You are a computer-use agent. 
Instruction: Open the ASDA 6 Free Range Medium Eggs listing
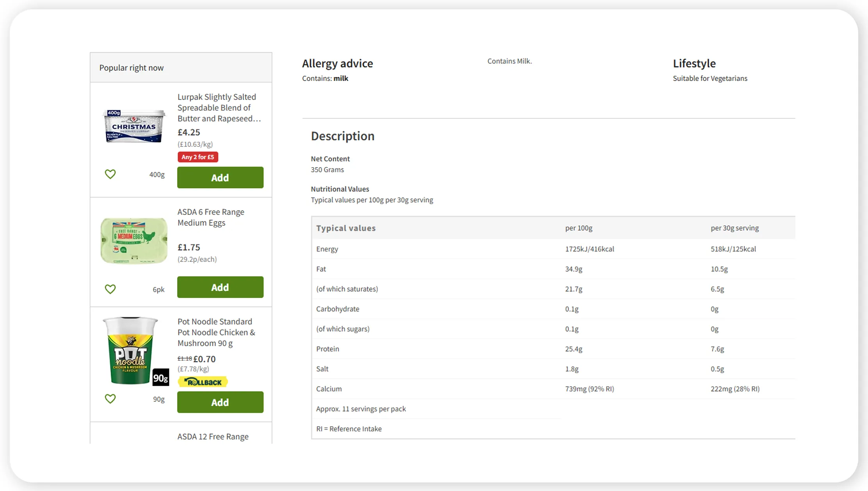click(x=211, y=217)
